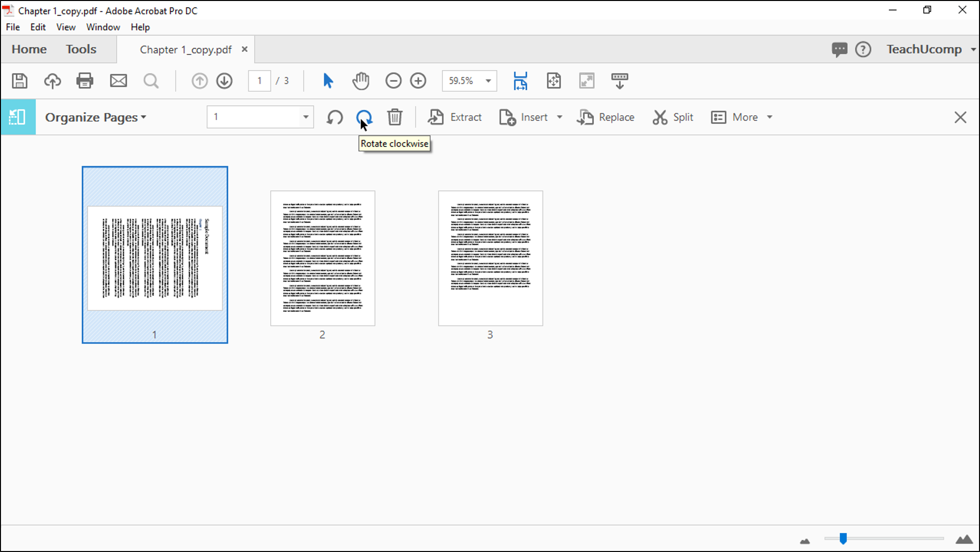The image size is (980, 552).
Task: Rotate page counterclockwise
Action: point(335,117)
